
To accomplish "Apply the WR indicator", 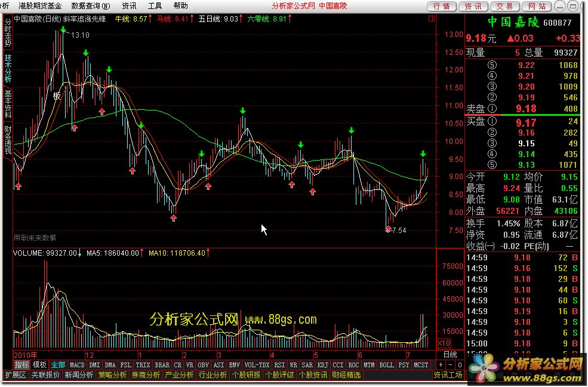I will (x=294, y=365).
